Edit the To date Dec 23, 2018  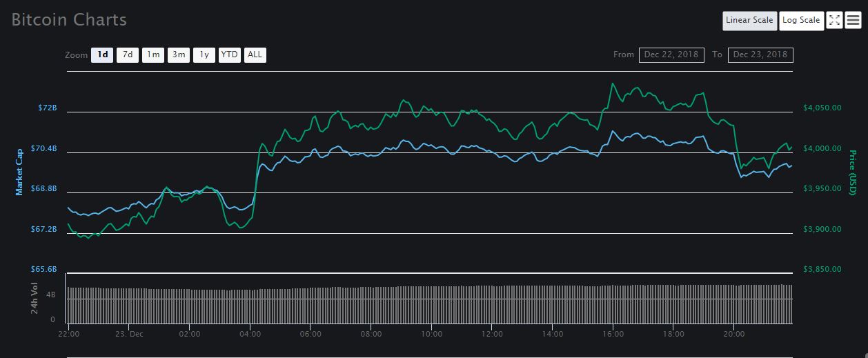pyautogui.click(x=760, y=54)
